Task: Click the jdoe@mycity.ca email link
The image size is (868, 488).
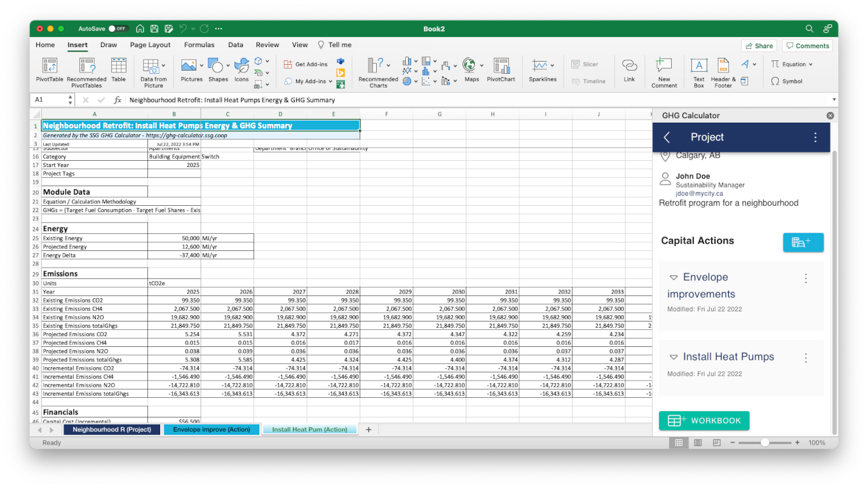Action: pos(699,193)
